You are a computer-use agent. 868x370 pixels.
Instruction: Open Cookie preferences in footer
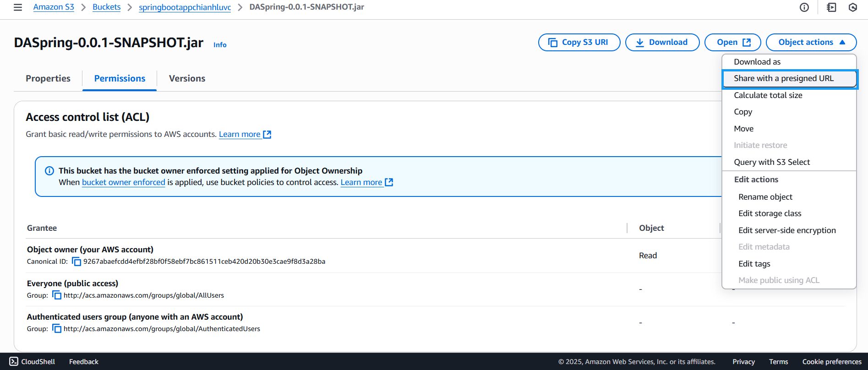pyautogui.click(x=832, y=362)
